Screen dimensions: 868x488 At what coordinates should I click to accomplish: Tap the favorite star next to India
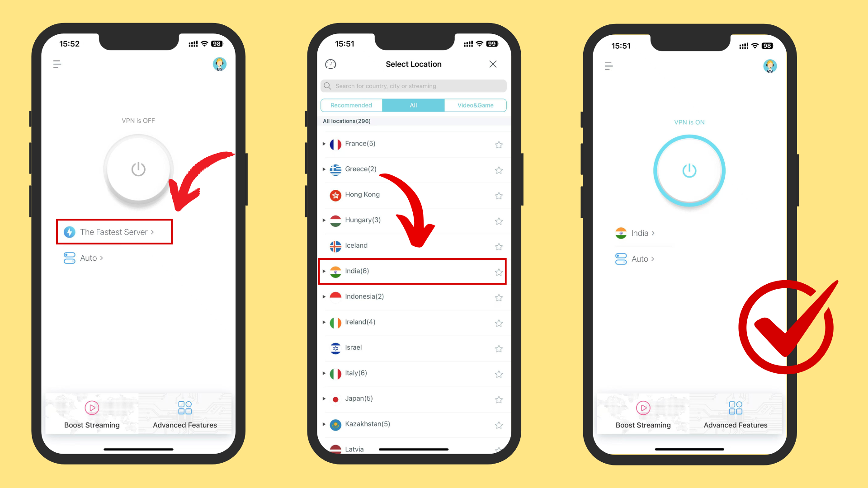coord(498,272)
